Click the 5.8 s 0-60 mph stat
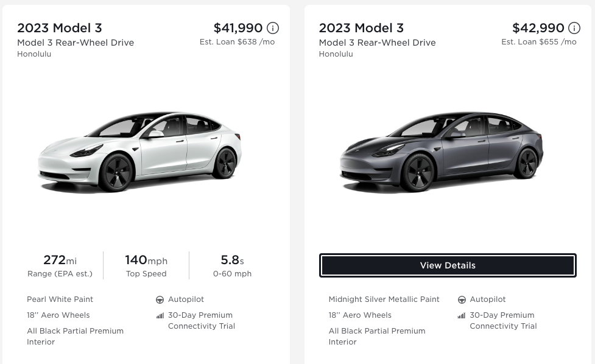 click(232, 265)
